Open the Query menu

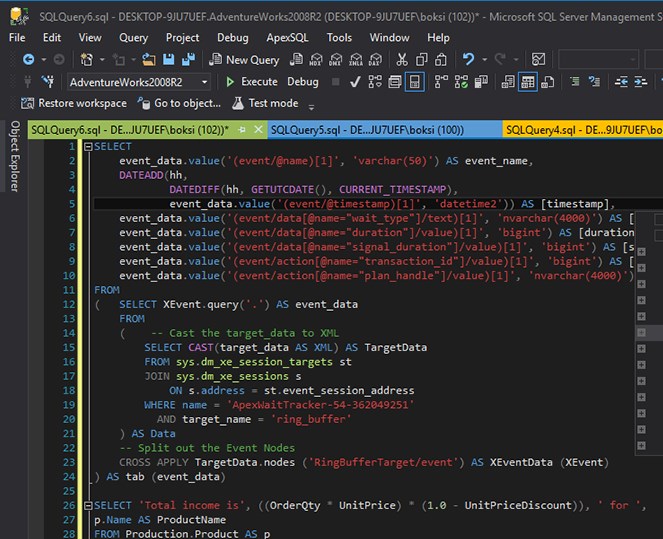point(134,38)
